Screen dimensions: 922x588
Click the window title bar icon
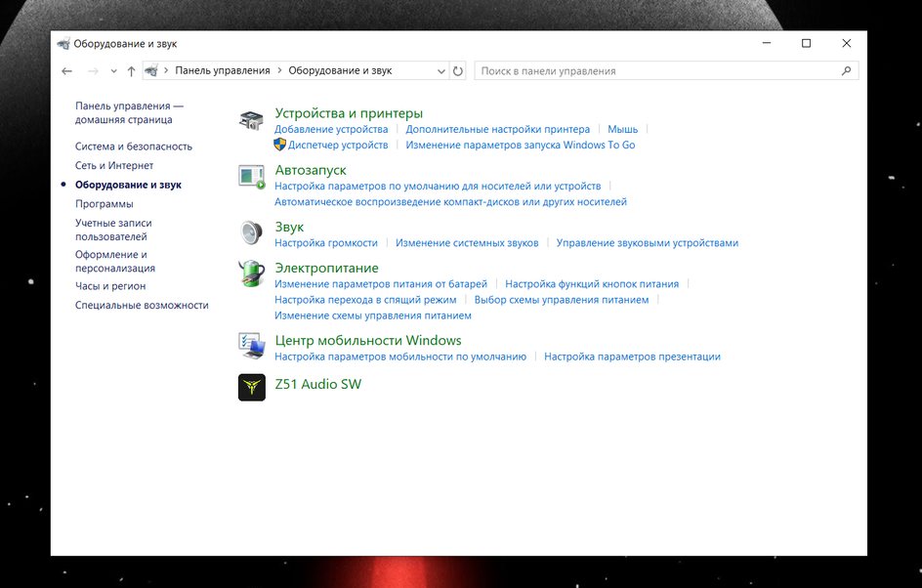[x=63, y=44]
